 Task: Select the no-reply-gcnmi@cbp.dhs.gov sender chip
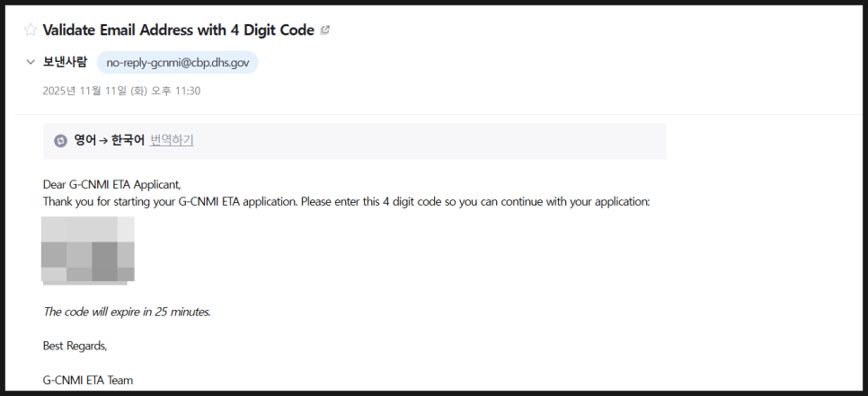coord(178,63)
